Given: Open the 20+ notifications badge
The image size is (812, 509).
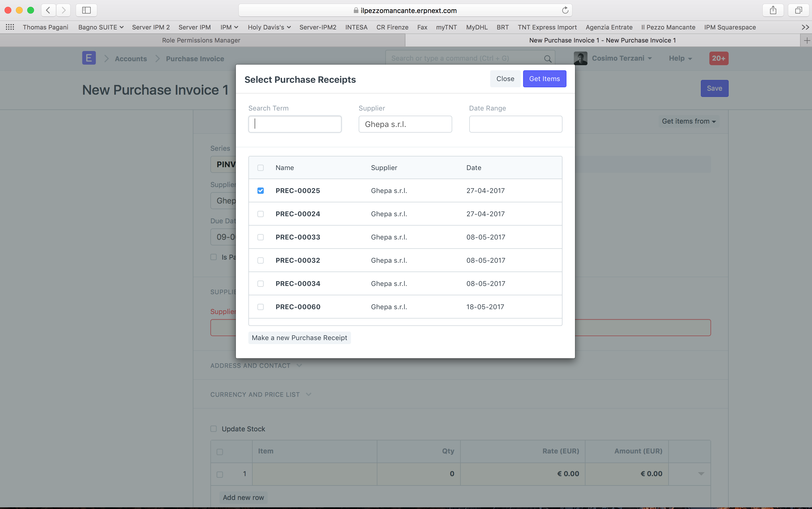Looking at the screenshot, I should pos(719,58).
